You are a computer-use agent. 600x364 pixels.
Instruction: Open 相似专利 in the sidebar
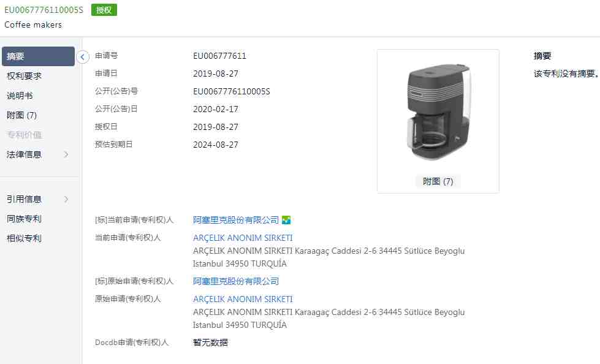coord(24,238)
